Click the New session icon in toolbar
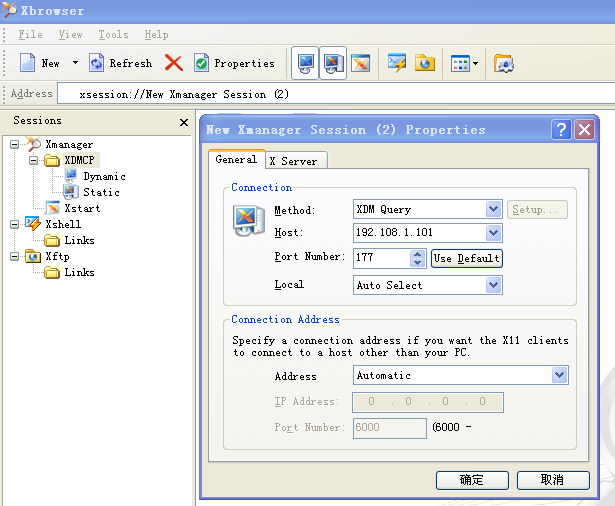Image resolution: width=615 pixels, height=506 pixels. 27,63
